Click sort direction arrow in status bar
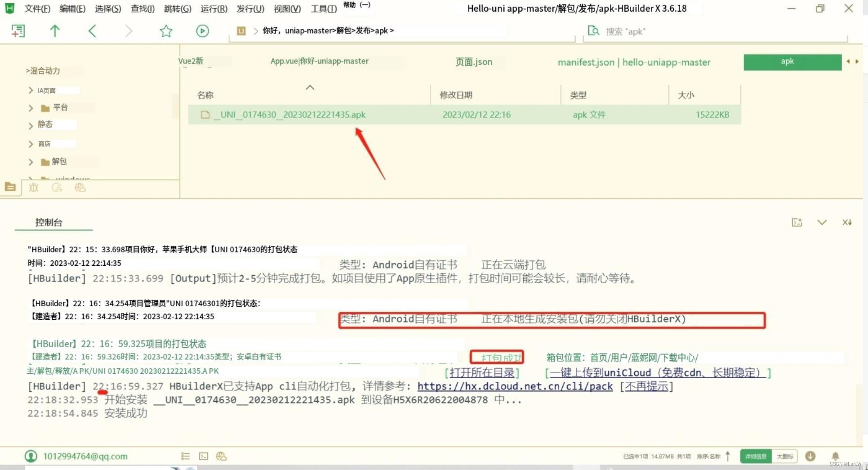Screen dimensions: 868x470 click(x=728, y=456)
